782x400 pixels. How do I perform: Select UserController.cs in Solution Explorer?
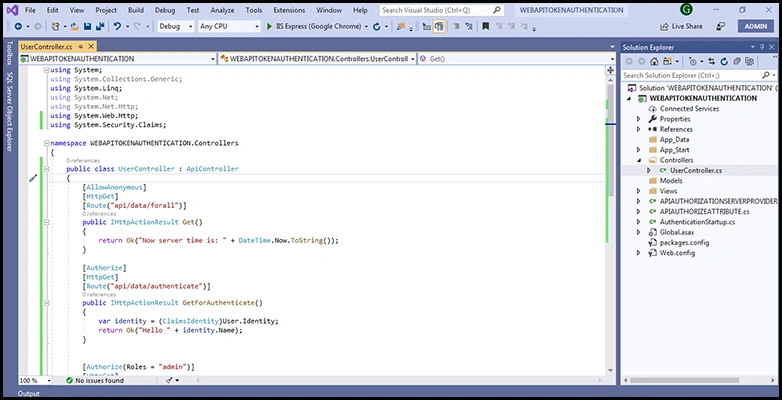[x=695, y=171]
